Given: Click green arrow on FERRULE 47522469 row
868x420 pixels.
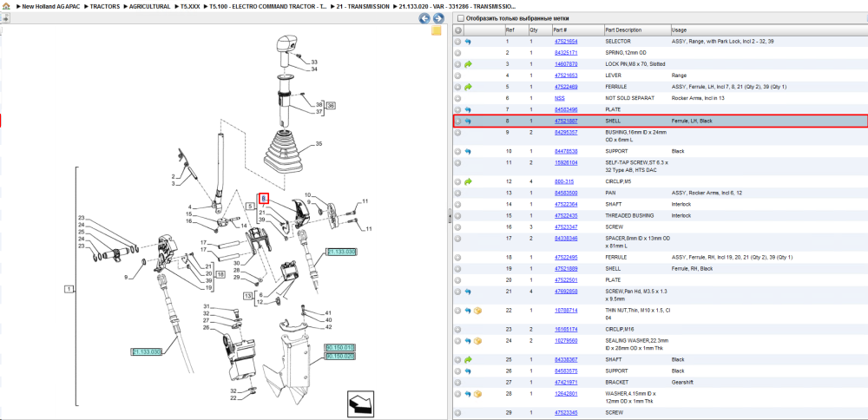Looking at the screenshot, I should (468, 87).
